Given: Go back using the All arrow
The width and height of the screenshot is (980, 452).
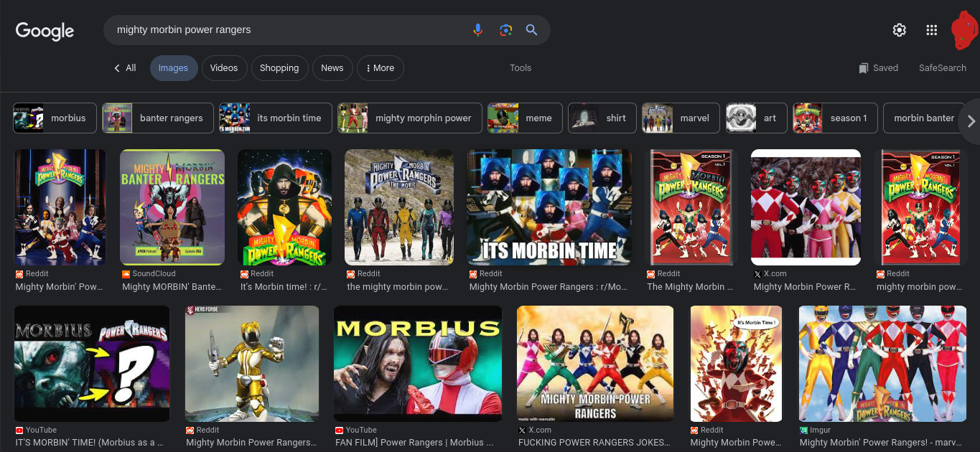Looking at the screenshot, I should click(x=125, y=68).
